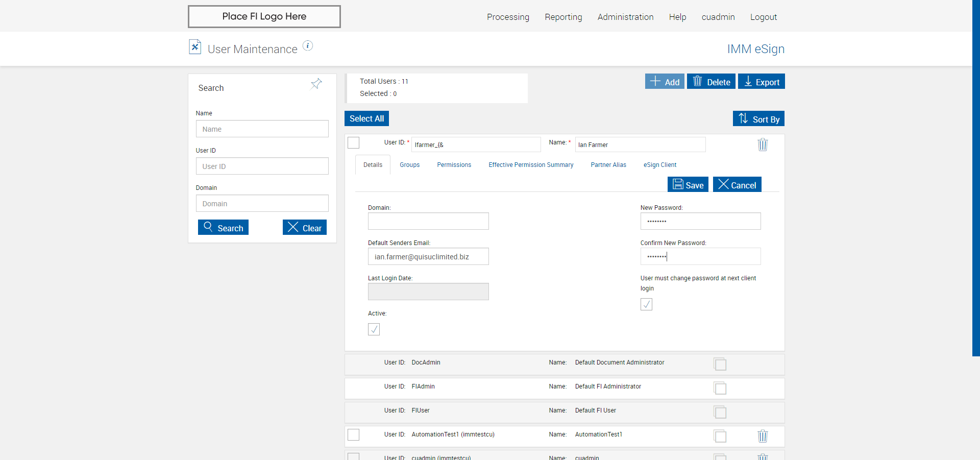Click copy icon for FIUser row
Viewport: 980px width, 460px height.
pos(720,412)
